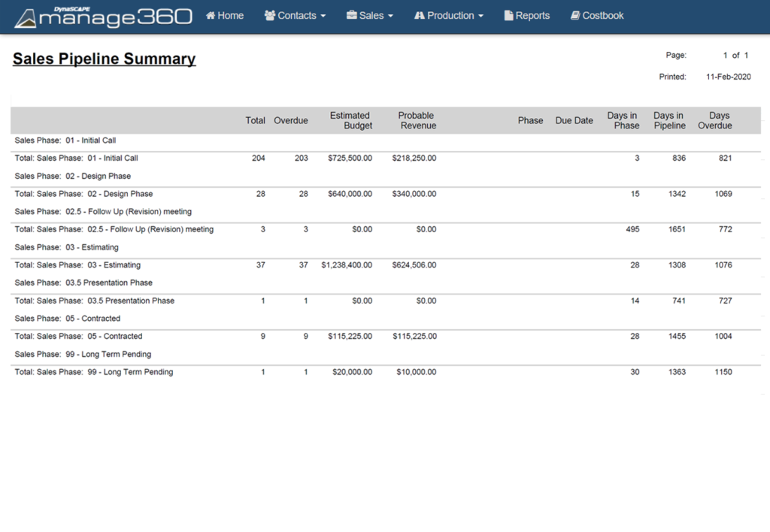
Task: Open Costbook from the navigation bar
Action: coord(596,15)
